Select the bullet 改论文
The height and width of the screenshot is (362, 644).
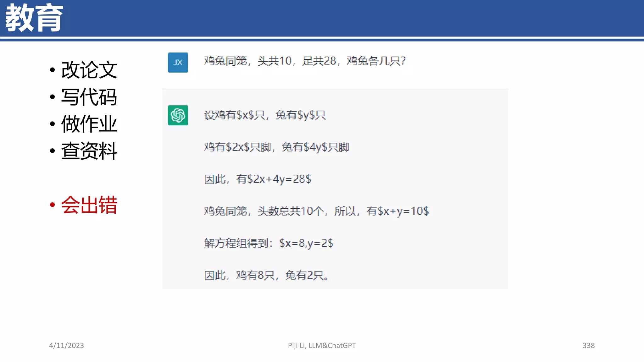click(89, 70)
